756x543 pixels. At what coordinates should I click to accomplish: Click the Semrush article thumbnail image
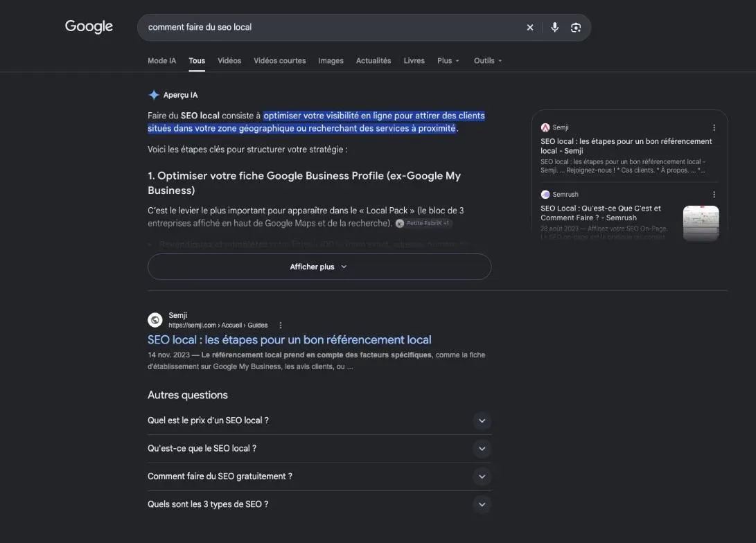[x=701, y=223]
